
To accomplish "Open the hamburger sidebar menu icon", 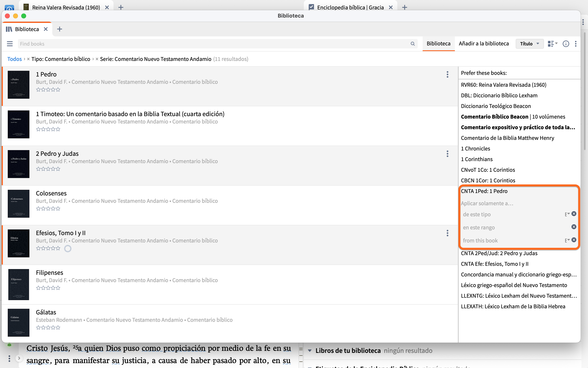I will [10, 44].
